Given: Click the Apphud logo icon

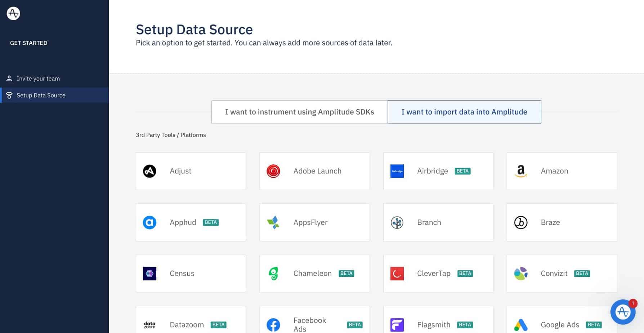Looking at the screenshot, I should [149, 222].
